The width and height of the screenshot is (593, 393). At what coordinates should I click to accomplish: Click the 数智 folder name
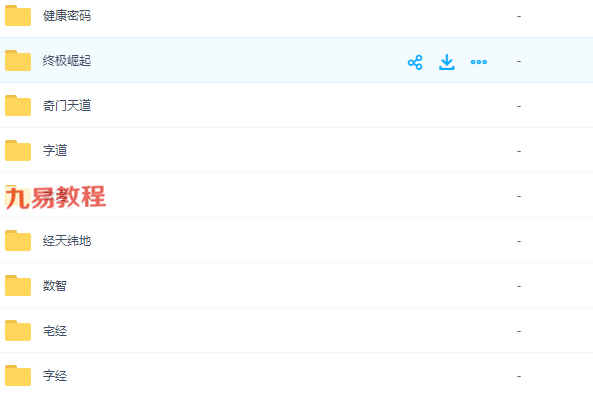click(55, 286)
